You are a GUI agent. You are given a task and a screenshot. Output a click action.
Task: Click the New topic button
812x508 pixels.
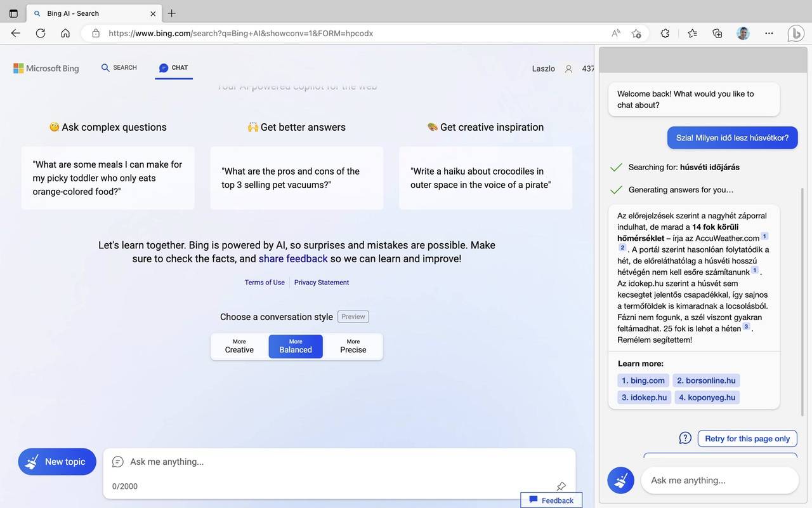tap(57, 462)
